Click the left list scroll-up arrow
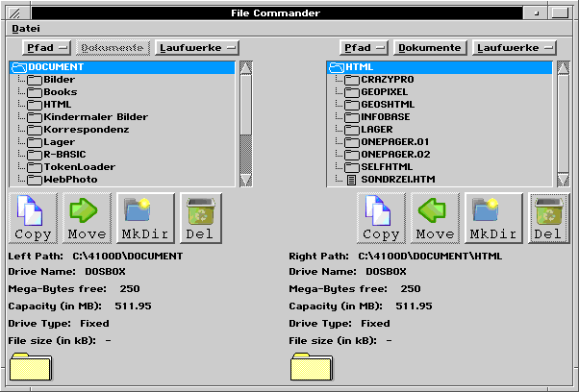Image resolution: width=579 pixels, height=392 pixels. (x=246, y=68)
